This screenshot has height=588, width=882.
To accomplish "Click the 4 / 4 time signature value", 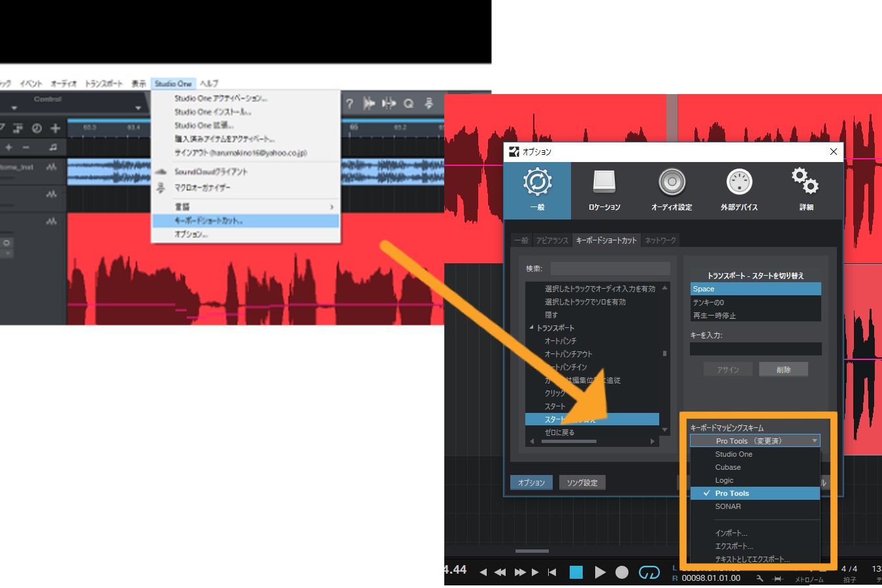I will tap(849, 569).
